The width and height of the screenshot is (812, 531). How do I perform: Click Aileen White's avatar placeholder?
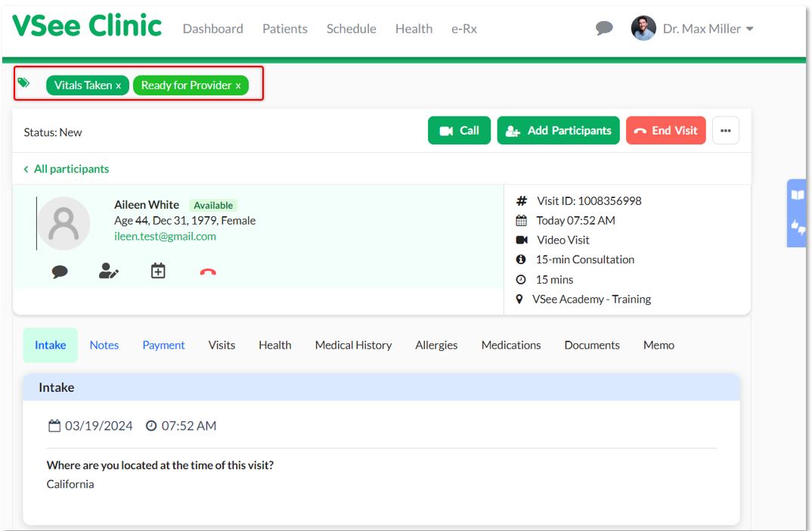click(x=64, y=223)
